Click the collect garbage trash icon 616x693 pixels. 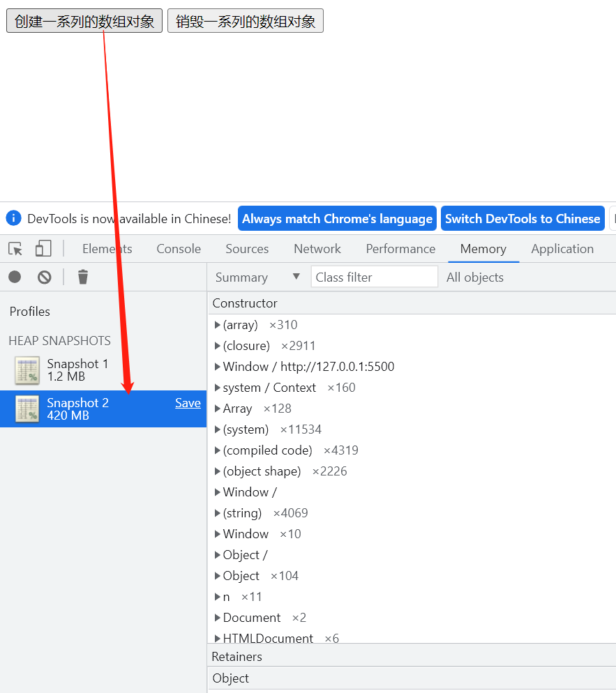click(x=83, y=277)
